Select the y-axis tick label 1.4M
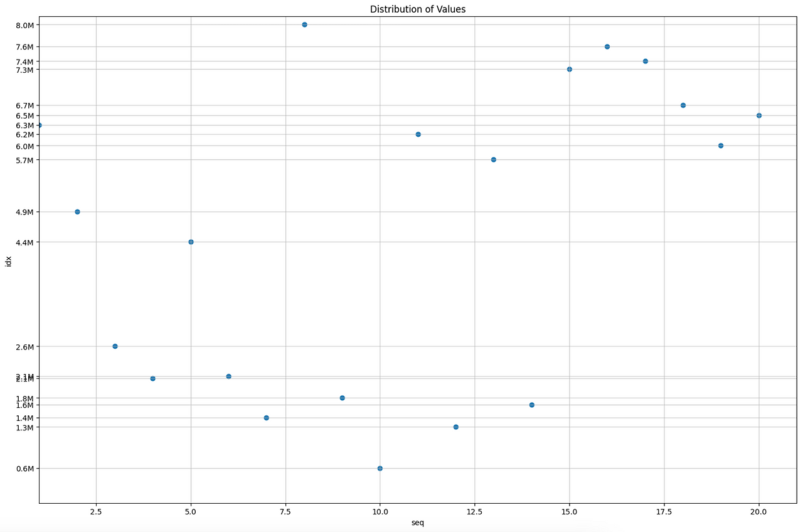803x532 pixels. 24,418
